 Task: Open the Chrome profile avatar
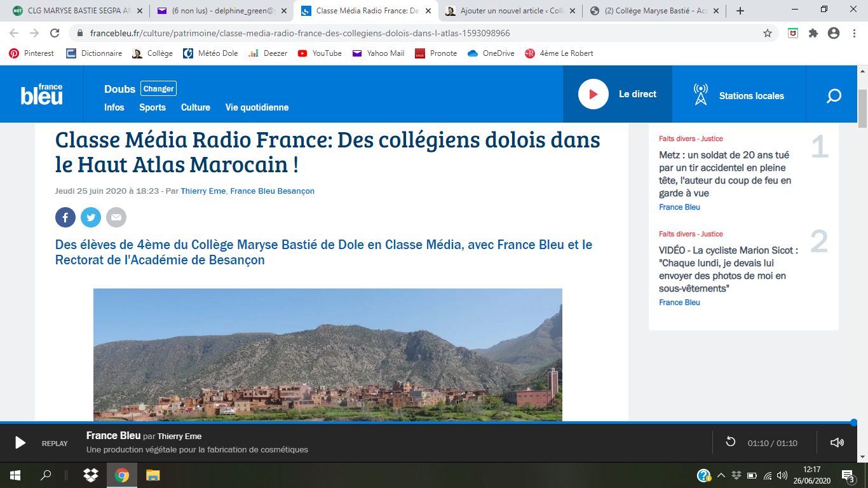(x=834, y=33)
